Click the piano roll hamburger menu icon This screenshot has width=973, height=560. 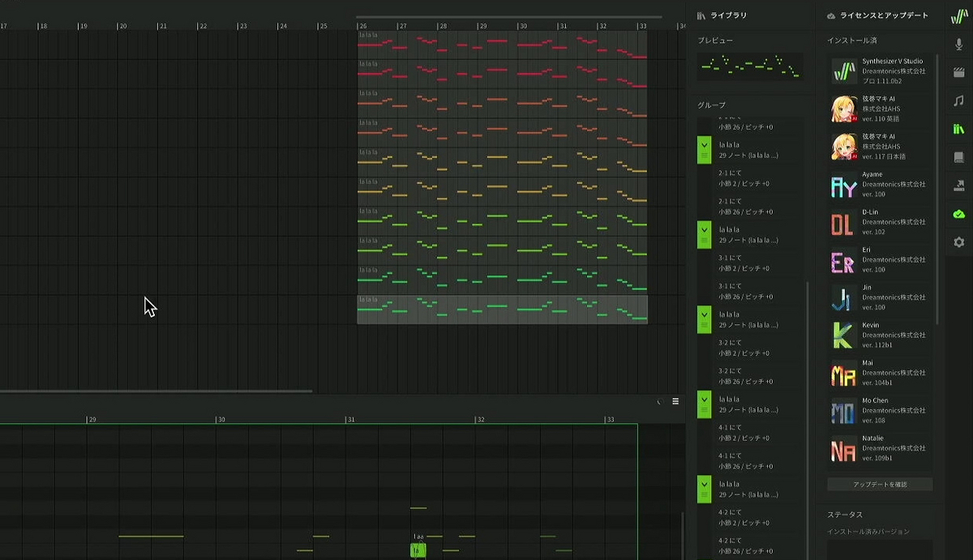675,401
